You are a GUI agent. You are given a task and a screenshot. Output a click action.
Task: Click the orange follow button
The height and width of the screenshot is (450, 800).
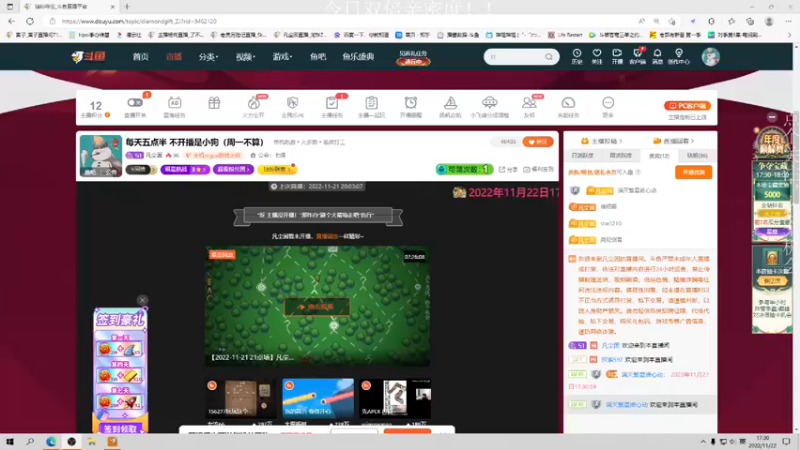pos(538,142)
